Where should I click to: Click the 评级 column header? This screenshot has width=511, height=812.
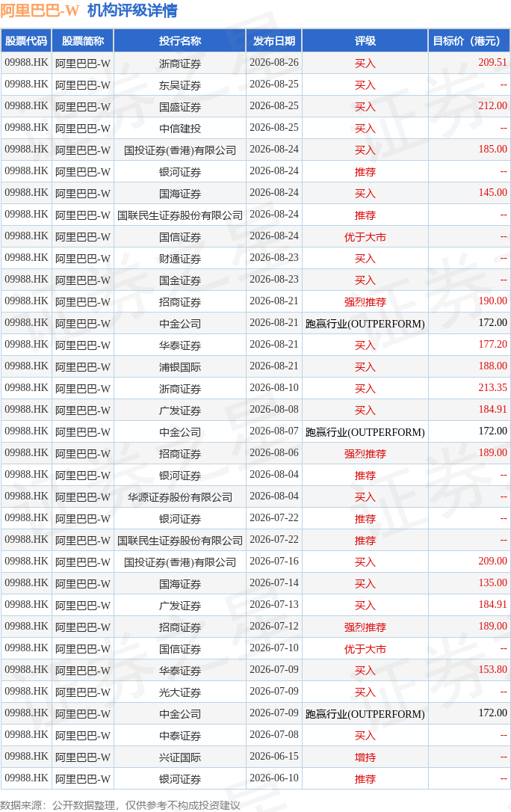[365, 41]
